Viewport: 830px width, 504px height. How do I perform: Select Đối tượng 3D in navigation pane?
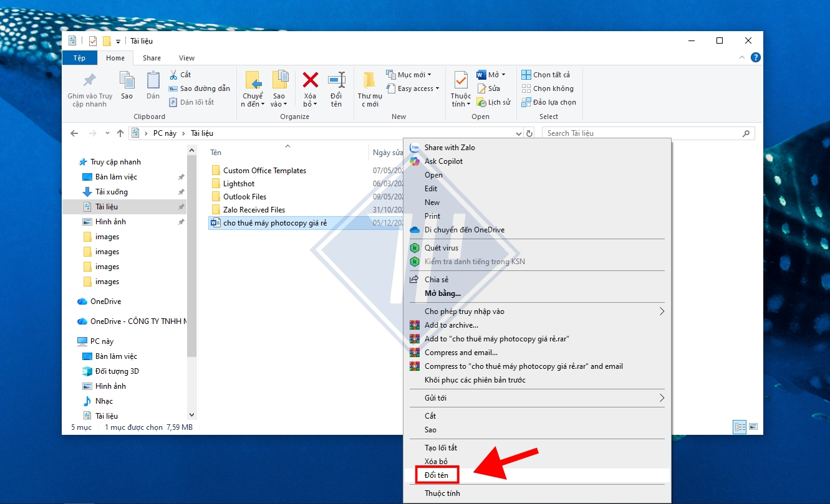point(117,371)
